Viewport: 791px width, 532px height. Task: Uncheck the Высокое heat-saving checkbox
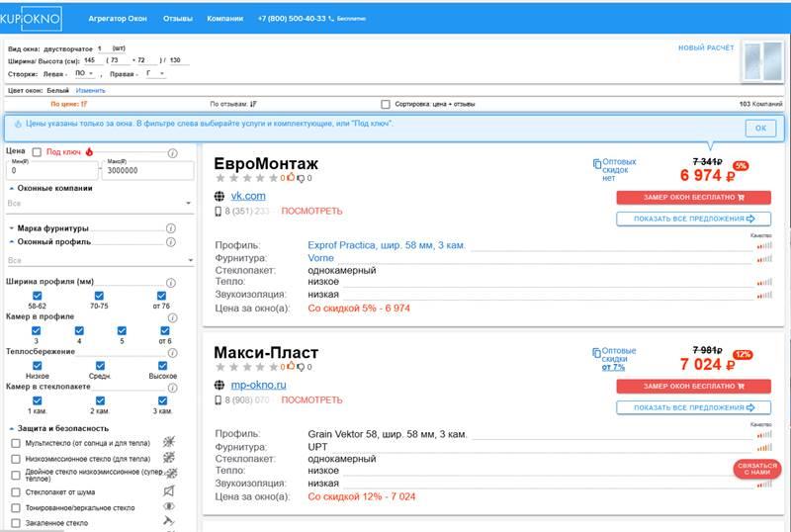tap(162, 366)
